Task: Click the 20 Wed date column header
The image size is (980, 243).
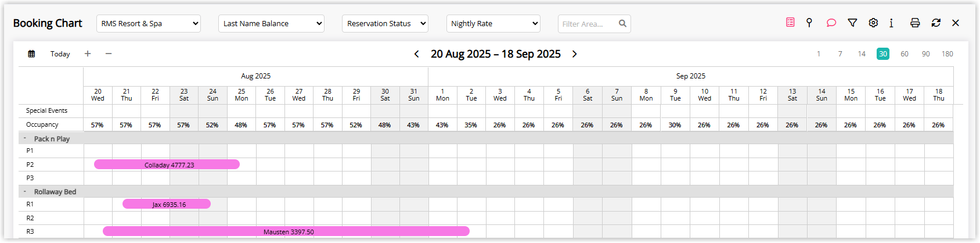Action: pyautogui.click(x=98, y=95)
